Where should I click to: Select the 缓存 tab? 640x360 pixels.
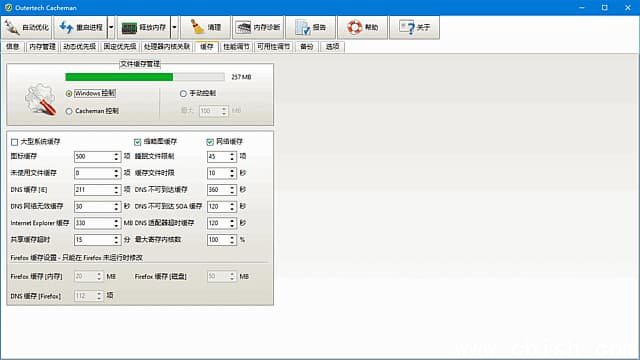[207, 47]
